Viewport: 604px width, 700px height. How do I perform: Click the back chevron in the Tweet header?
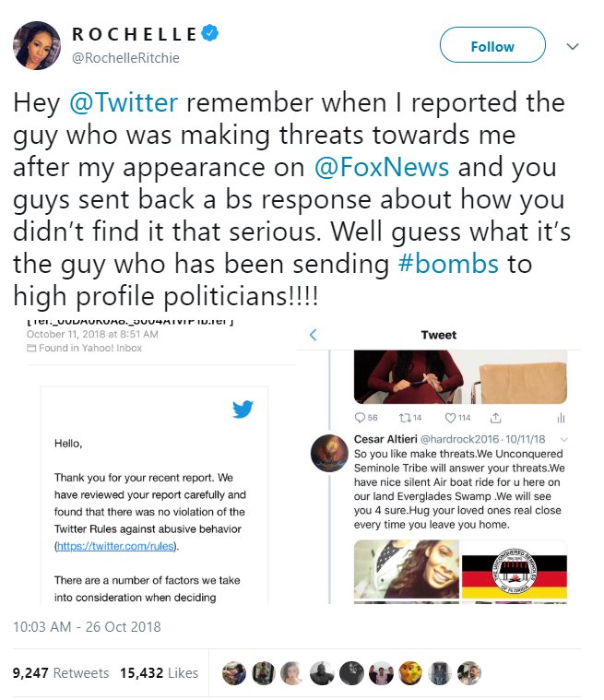point(314,335)
